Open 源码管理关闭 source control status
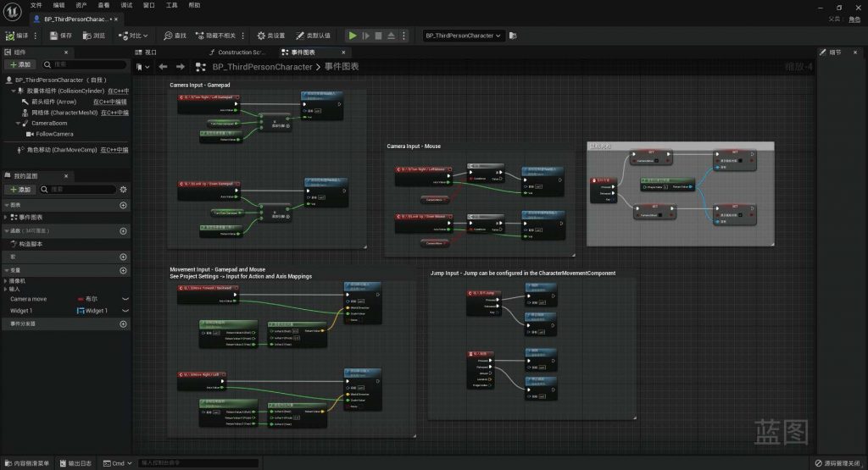The image size is (868, 470). [838, 463]
